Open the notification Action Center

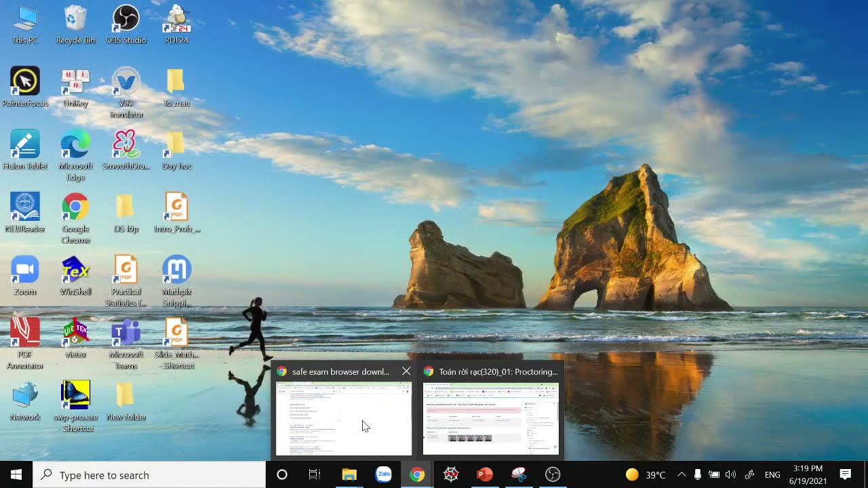coord(846,474)
